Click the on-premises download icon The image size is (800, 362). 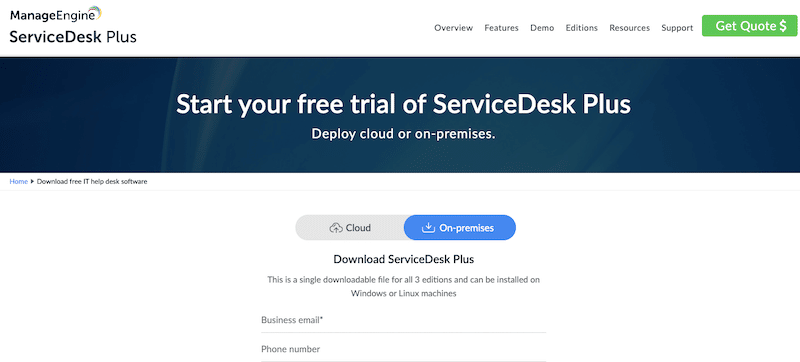point(428,227)
